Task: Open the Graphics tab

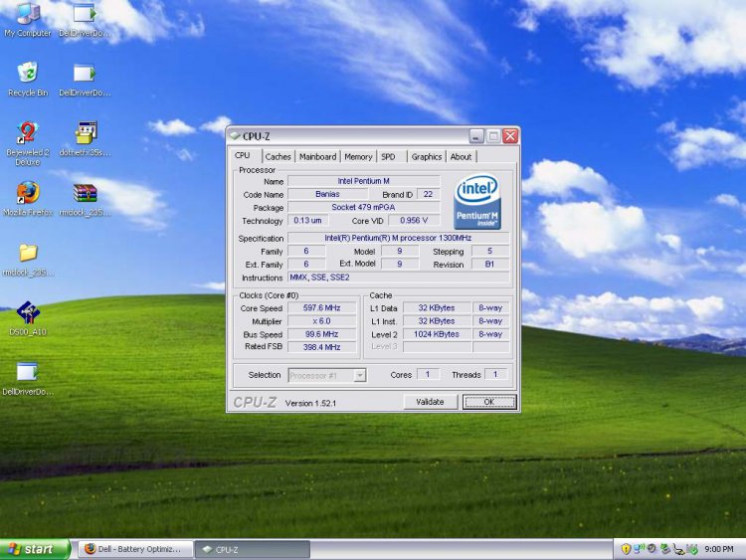Action: [x=427, y=156]
